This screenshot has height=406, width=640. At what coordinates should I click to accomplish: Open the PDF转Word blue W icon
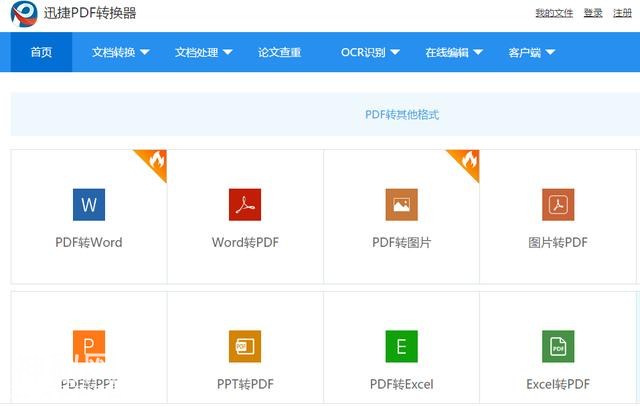(x=89, y=204)
